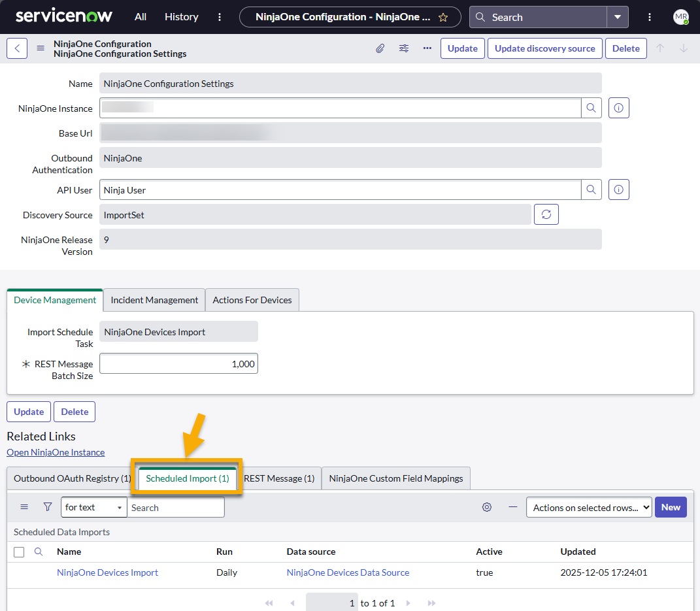Click the REST Message Batch Size field

[178, 364]
